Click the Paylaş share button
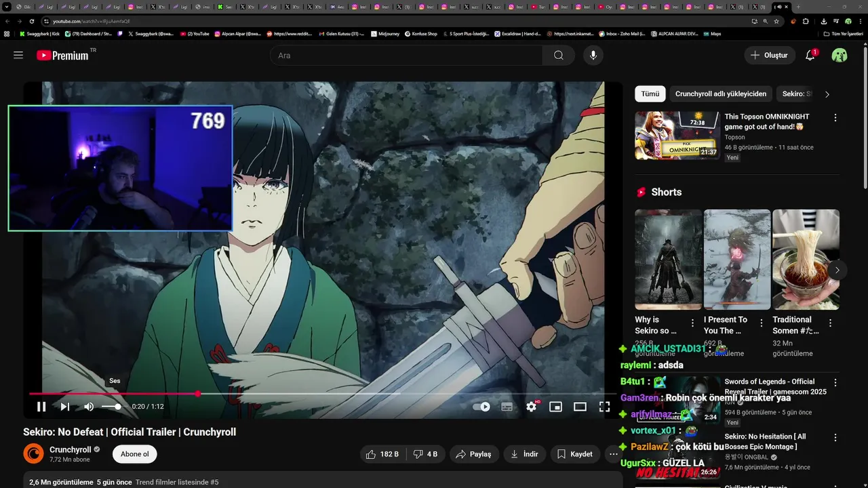Viewport: 868px width, 488px height. [x=474, y=454]
